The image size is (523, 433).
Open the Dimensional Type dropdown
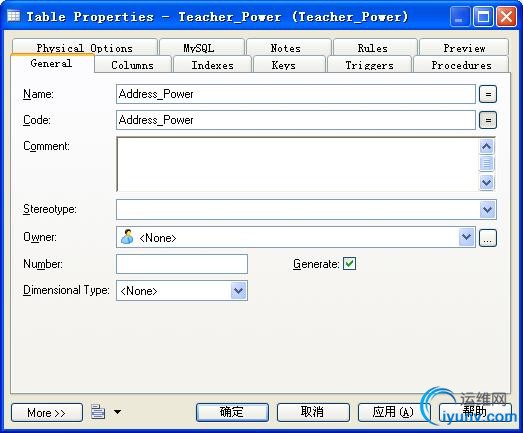238,291
